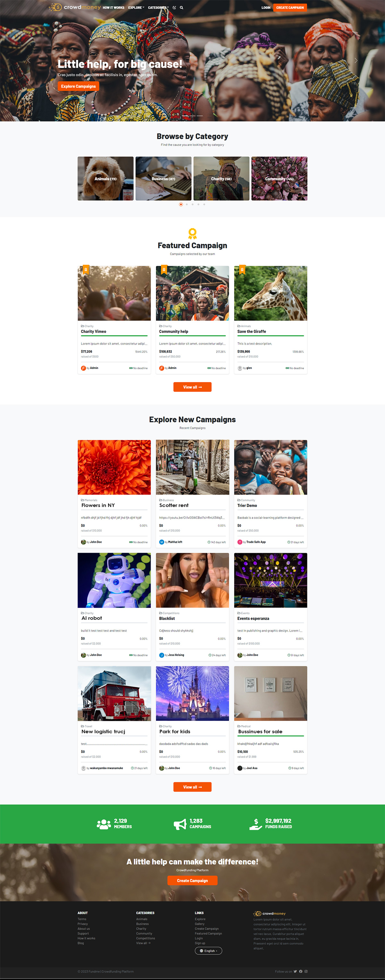
Task: Go to next hero slide with right arrow
Action: tap(356, 61)
